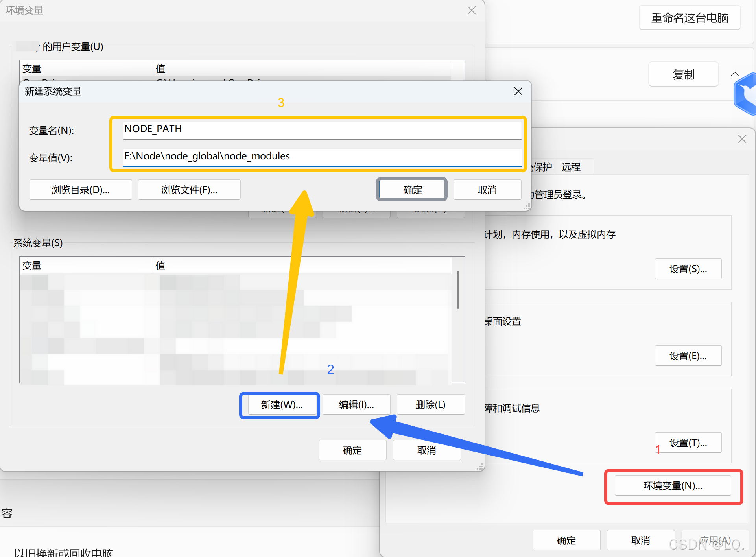Click 变量 column header in user variables list

tap(86, 68)
